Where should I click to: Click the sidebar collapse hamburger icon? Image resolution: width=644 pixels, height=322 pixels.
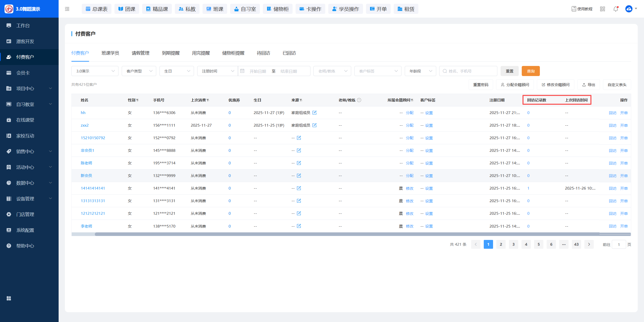pyautogui.click(x=67, y=9)
